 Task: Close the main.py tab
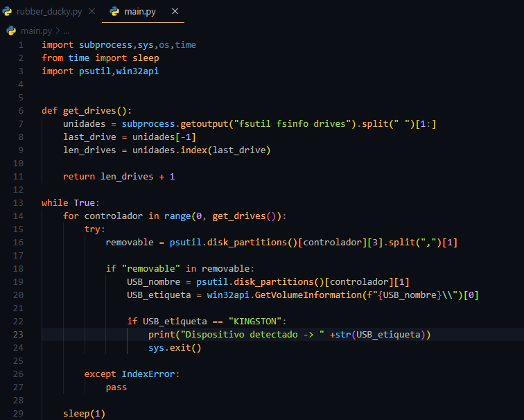click(x=175, y=11)
